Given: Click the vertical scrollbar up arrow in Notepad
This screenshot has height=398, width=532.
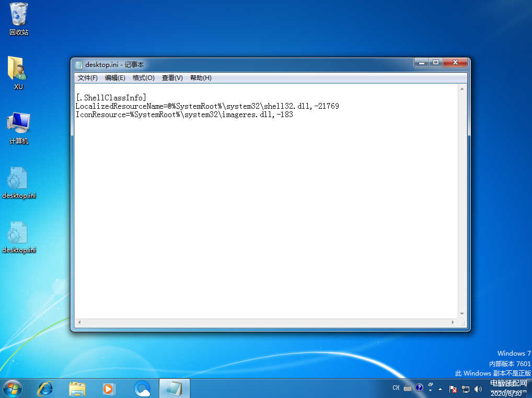Looking at the screenshot, I should click(462, 89).
